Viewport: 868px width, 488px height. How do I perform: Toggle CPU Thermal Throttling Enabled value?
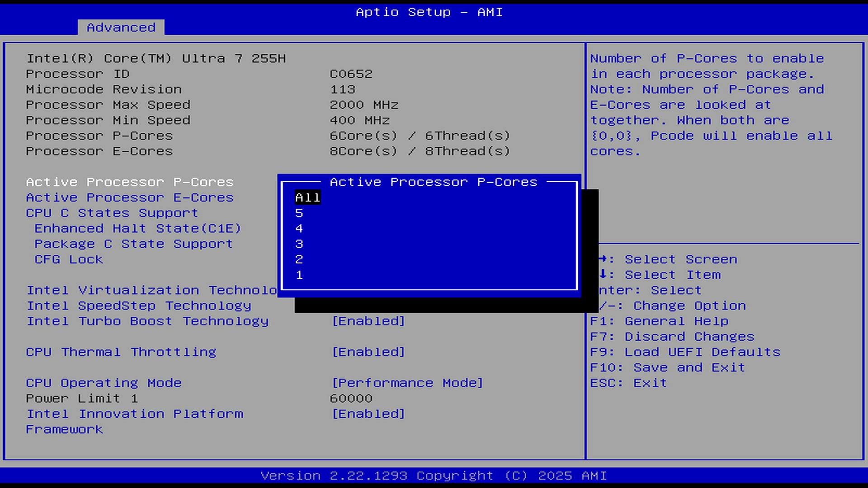(x=368, y=352)
